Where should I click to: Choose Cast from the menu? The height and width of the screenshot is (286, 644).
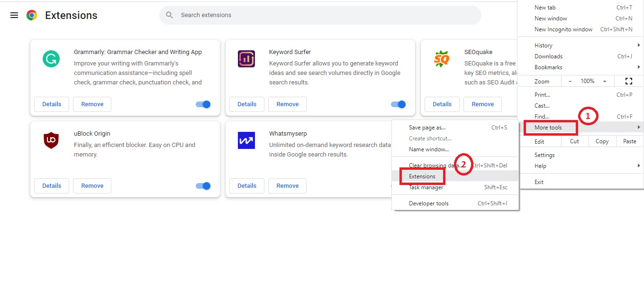[x=582, y=106]
